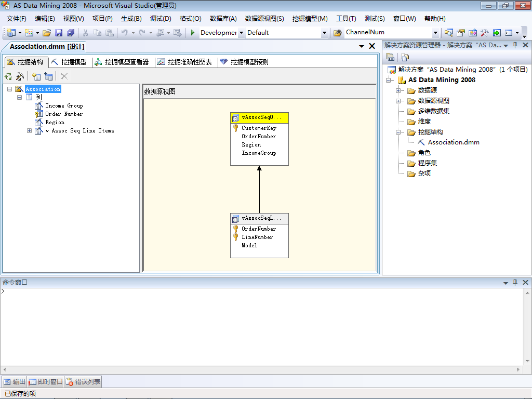Click the greyed Delete X icon in structure toolbar
The image size is (532, 399).
click(64, 76)
